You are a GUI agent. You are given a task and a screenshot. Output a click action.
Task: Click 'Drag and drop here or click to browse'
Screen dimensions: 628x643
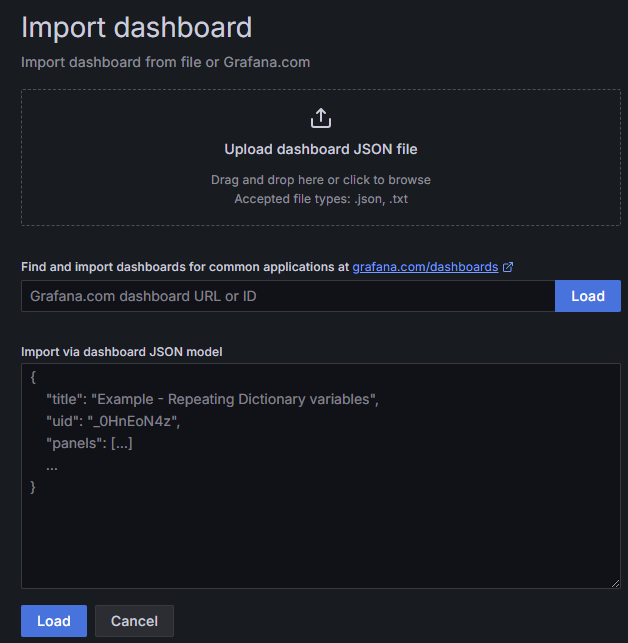[x=320, y=180]
